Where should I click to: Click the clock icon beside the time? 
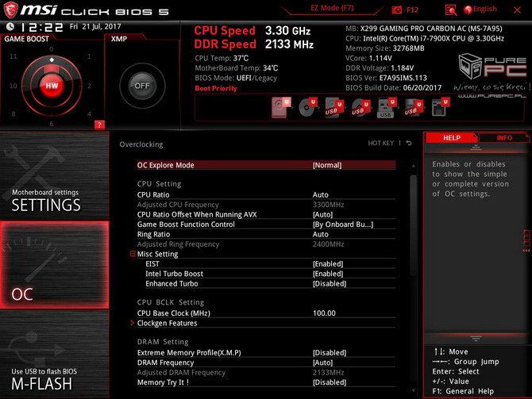coord(10,26)
